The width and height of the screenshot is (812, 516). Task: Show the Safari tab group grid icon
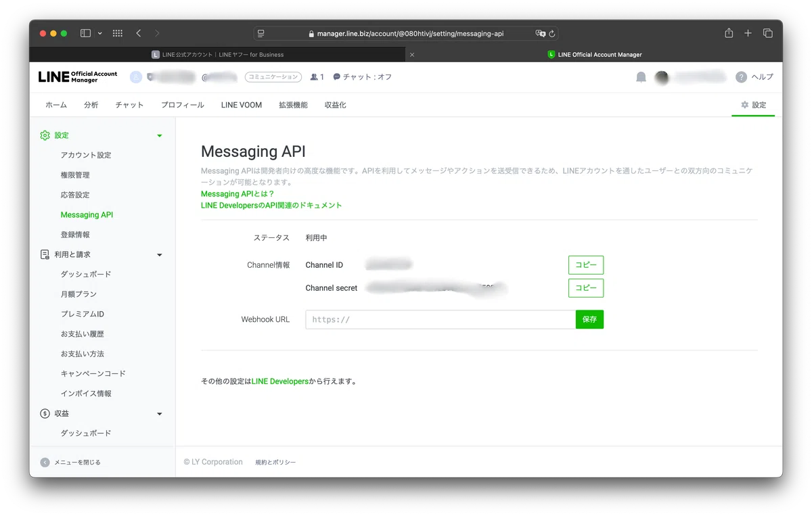click(117, 33)
